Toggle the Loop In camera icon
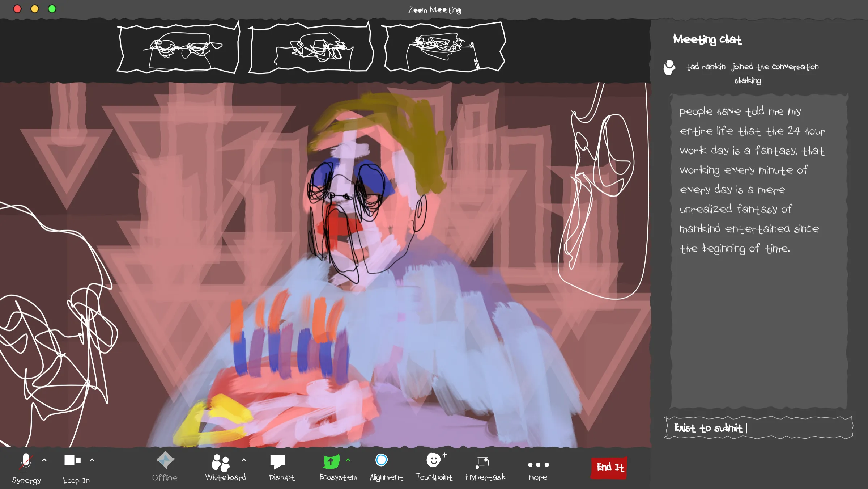 click(72, 460)
